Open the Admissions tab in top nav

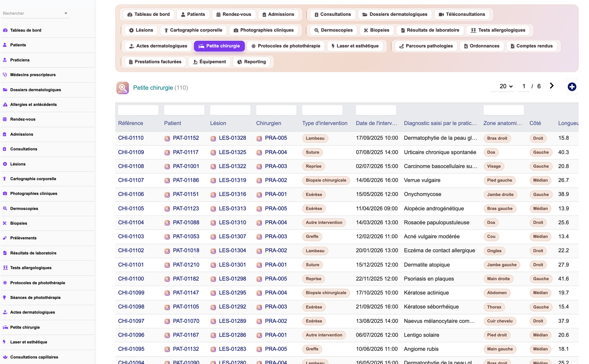[x=278, y=14]
